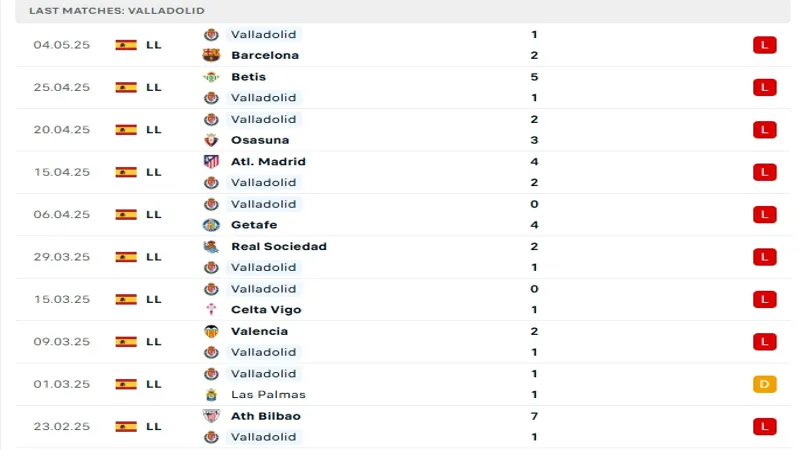Open the Ath Bilbao team link

(265, 416)
